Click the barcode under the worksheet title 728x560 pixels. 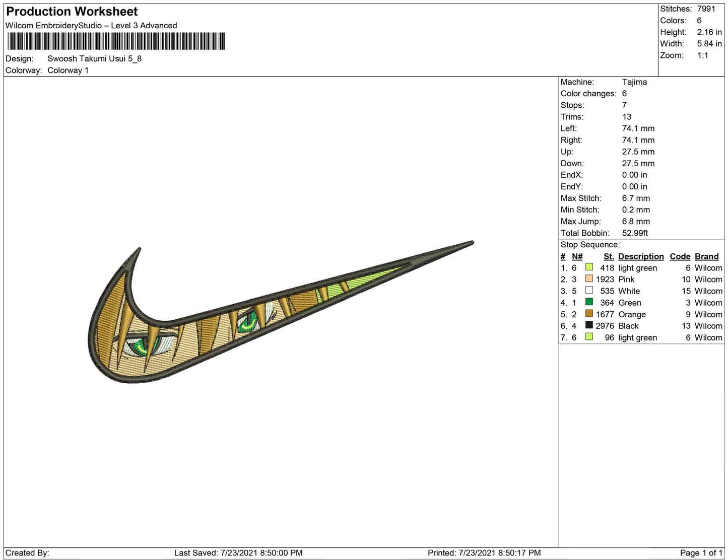tap(115, 41)
